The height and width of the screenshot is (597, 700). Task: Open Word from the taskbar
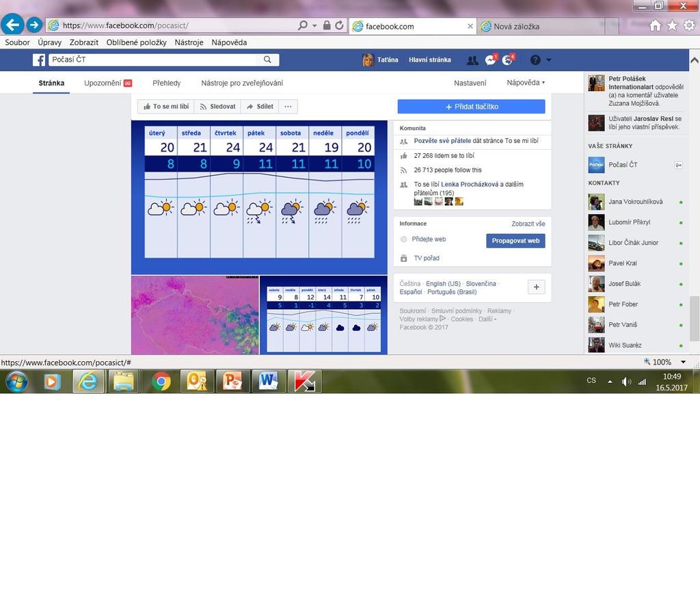coord(268,382)
